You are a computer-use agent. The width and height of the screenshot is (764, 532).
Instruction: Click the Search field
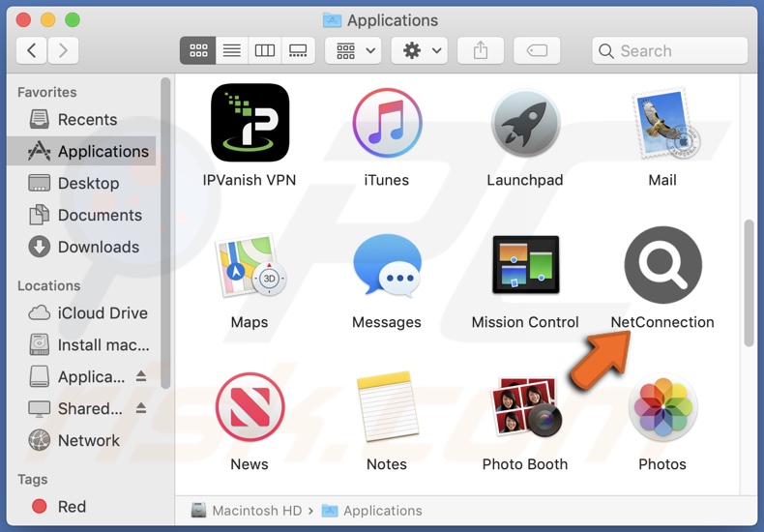coord(669,50)
